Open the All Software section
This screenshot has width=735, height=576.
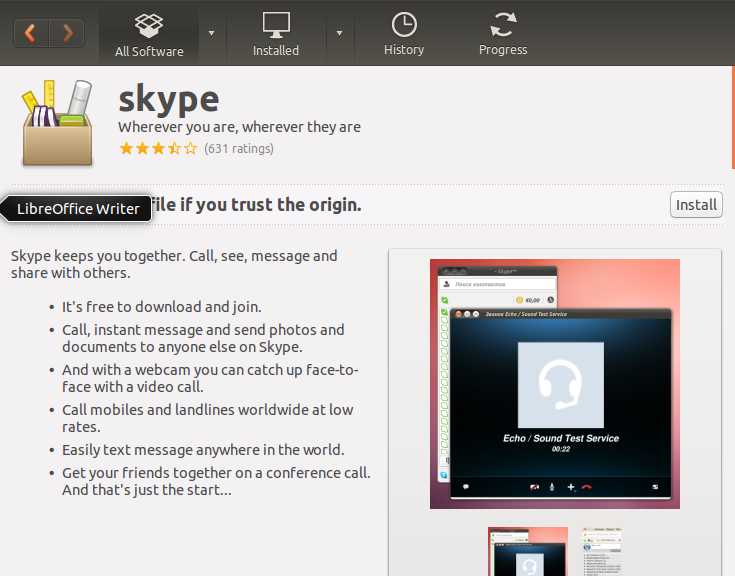[149, 35]
